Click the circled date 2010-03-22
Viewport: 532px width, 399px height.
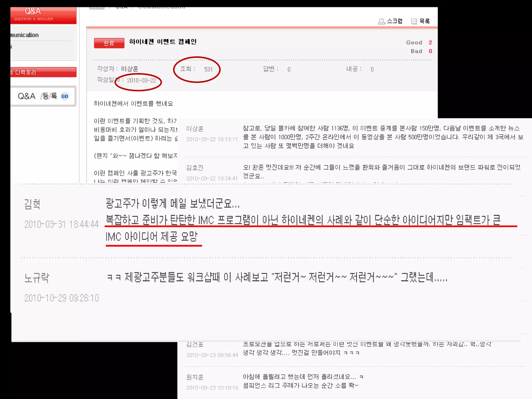(x=142, y=81)
